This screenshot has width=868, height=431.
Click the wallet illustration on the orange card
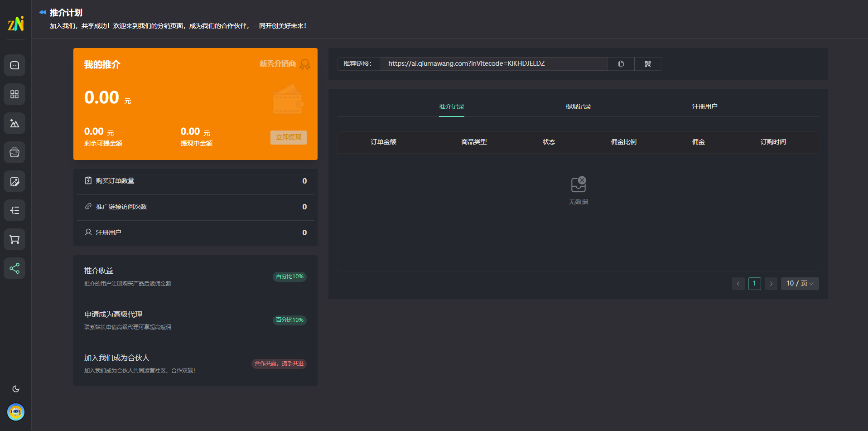click(288, 100)
